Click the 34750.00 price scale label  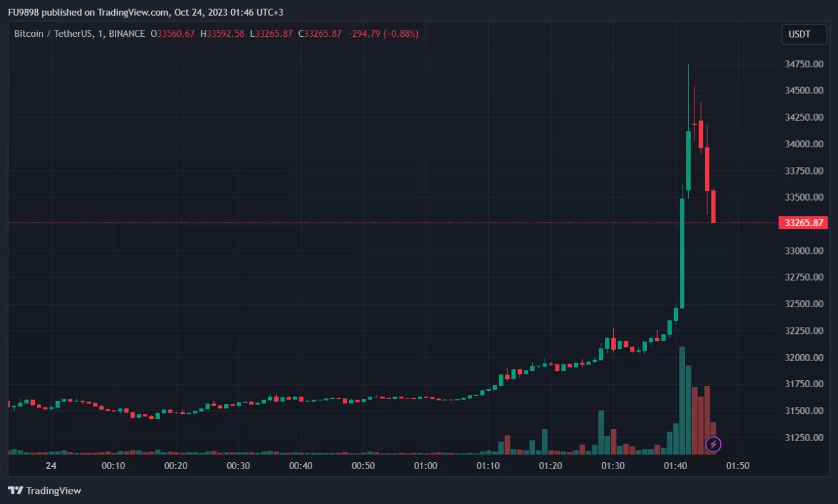tap(804, 64)
